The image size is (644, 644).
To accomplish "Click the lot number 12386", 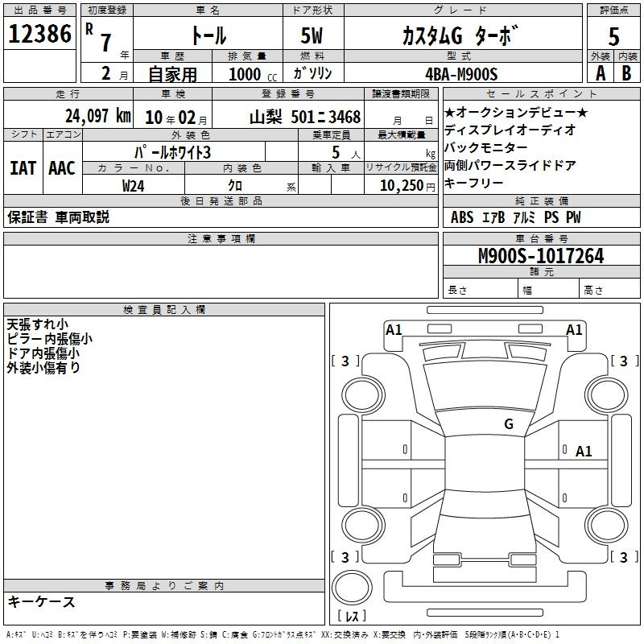I will [x=39, y=34].
